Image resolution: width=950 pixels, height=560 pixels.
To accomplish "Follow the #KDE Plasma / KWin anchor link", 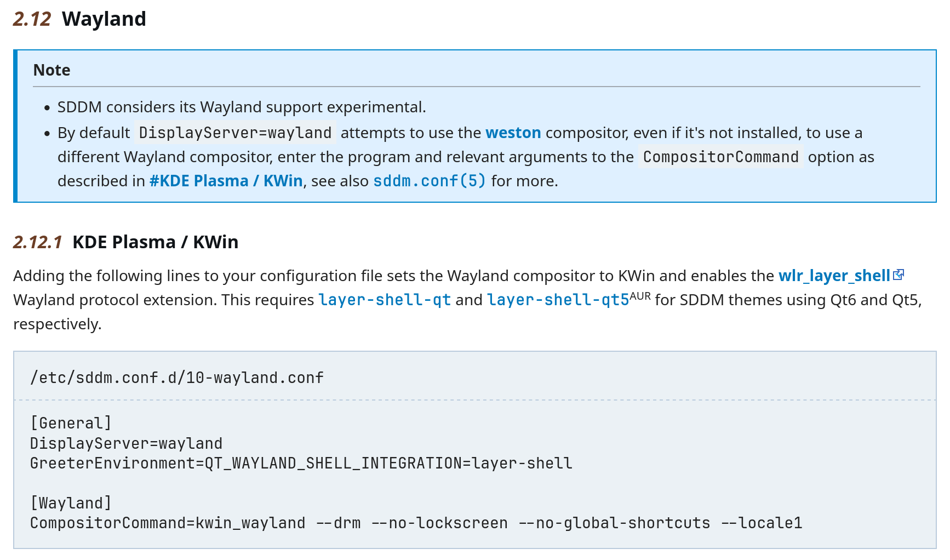I will point(226,181).
